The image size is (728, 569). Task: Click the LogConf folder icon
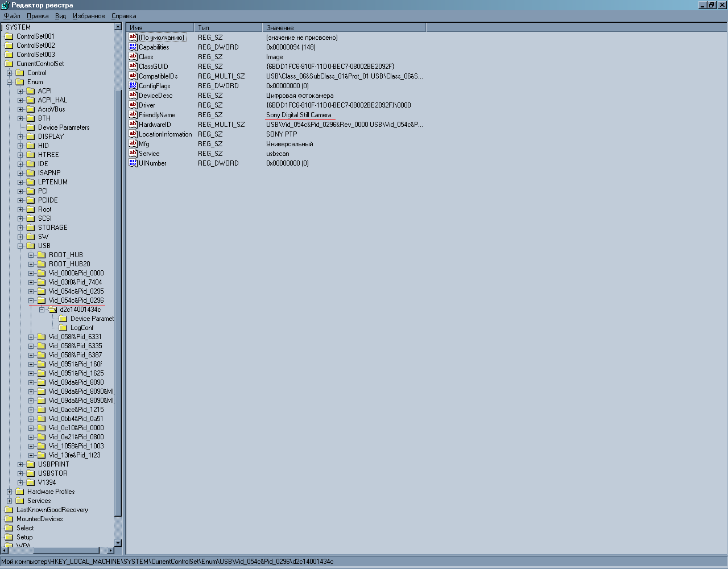63,328
